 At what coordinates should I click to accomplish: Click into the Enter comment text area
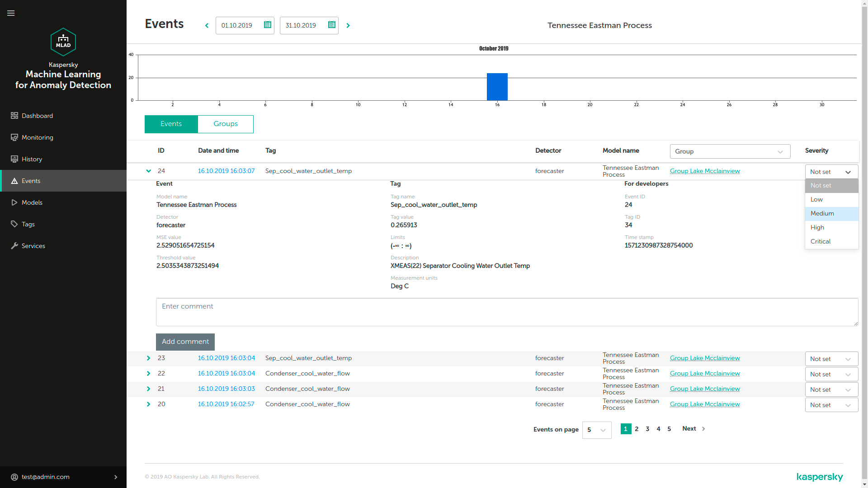pyautogui.click(x=506, y=312)
